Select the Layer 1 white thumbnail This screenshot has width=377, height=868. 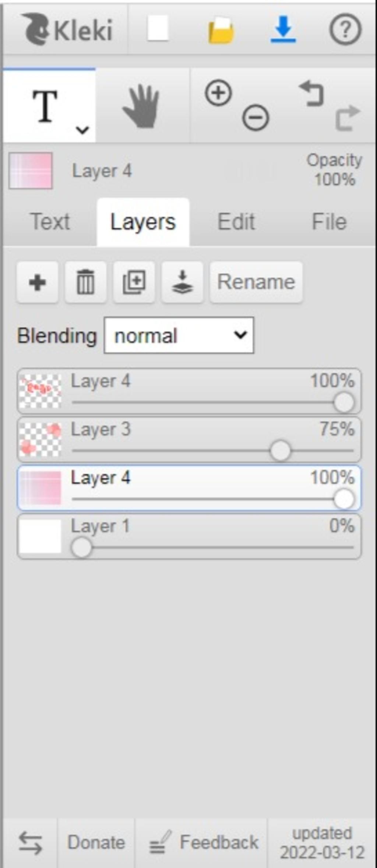40,536
